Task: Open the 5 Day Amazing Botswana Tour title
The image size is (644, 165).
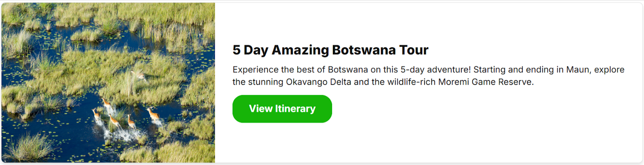Action: coord(330,50)
